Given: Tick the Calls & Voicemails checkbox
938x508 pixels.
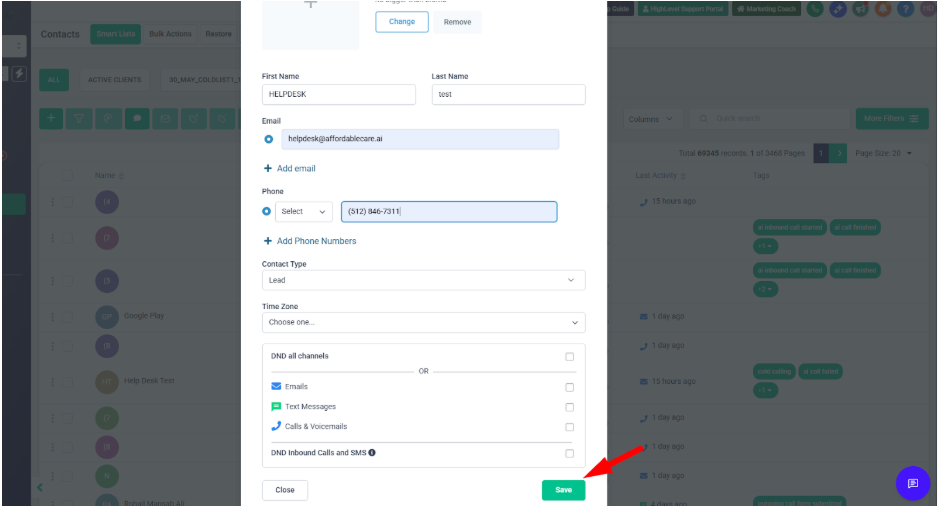Looking at the screenshot, I should pyautogui.click(x=569, y=427).
